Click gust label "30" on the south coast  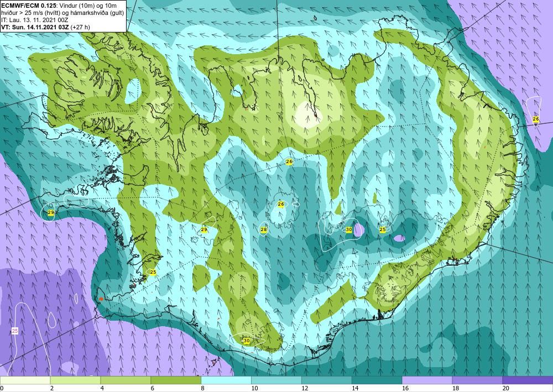[247, 341]
